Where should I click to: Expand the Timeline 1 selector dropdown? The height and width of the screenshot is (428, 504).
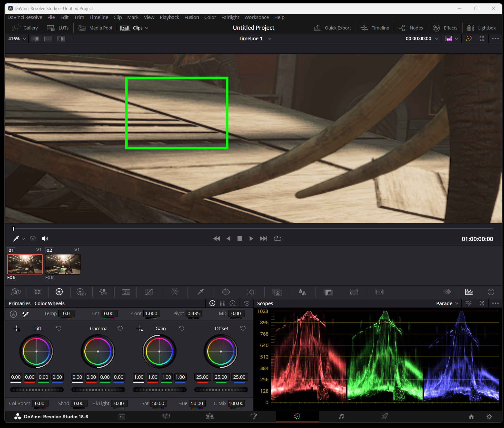[269, 39]
